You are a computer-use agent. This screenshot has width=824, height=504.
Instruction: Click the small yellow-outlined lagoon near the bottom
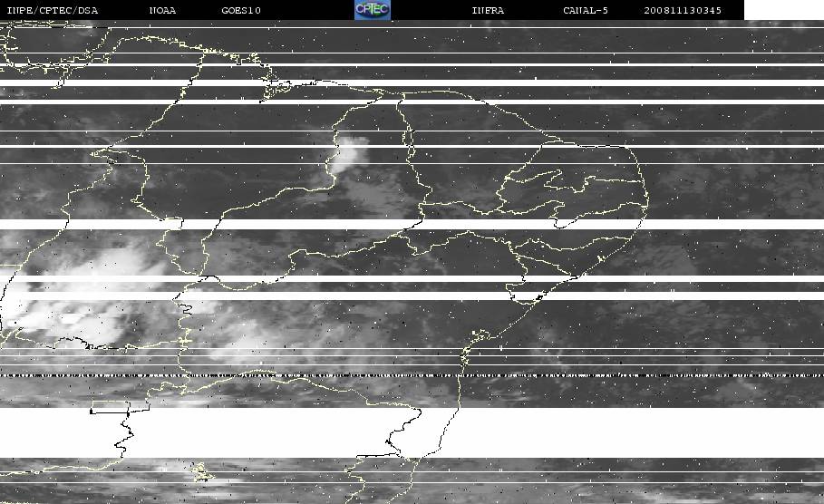pos(201,472)
